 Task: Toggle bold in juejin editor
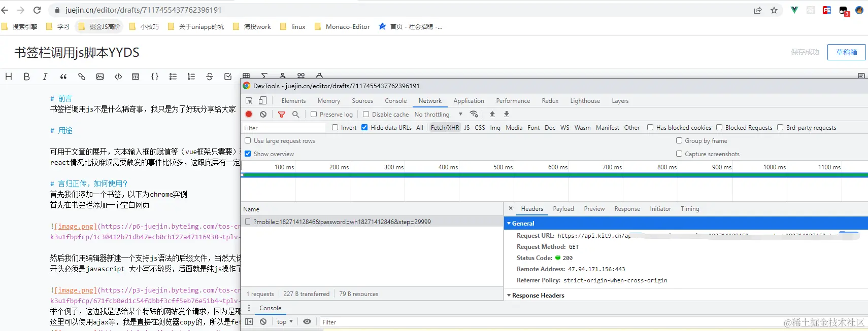point(27,77)
